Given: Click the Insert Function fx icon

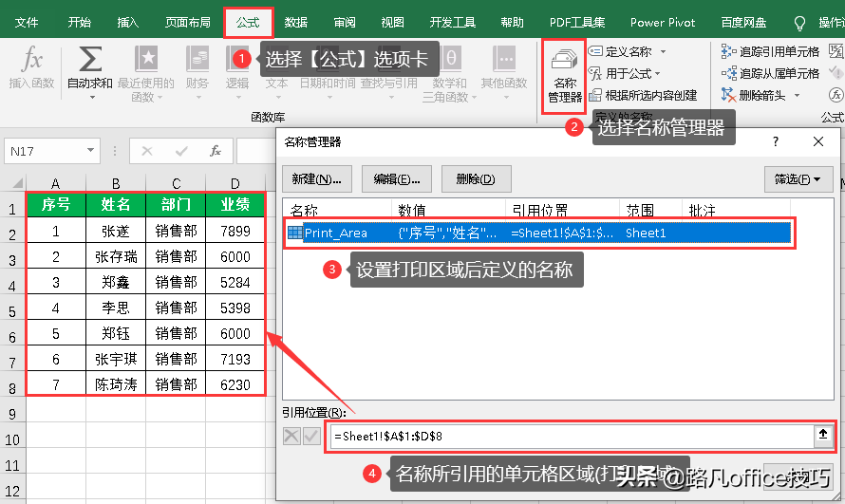Looking at the screenshot, I should pyautogui.click(x=31, y=58).
